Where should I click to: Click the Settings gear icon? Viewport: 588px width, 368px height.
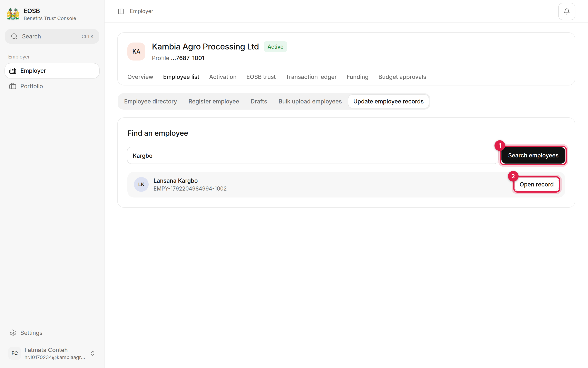pos(13,333)
